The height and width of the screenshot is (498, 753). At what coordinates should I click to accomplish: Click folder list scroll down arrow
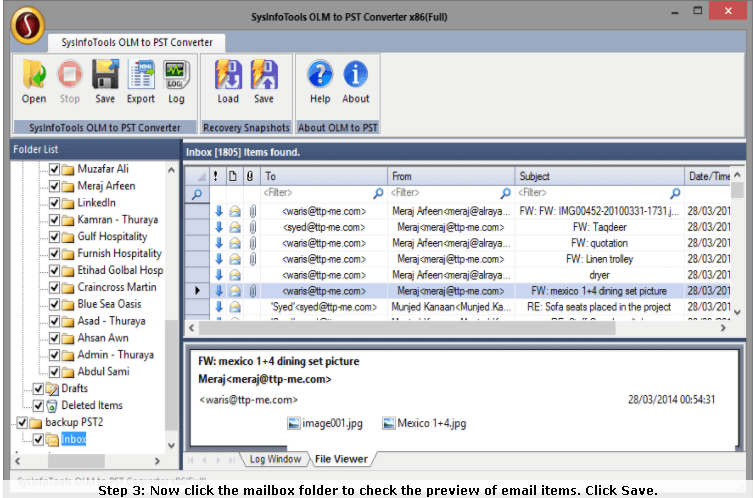[171, 445]
